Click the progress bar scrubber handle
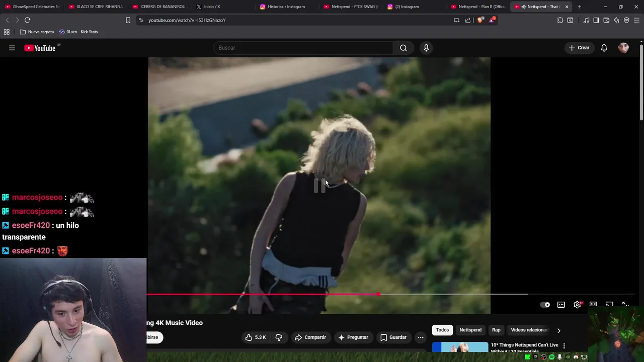644x362 pixels. pos(378,294)
